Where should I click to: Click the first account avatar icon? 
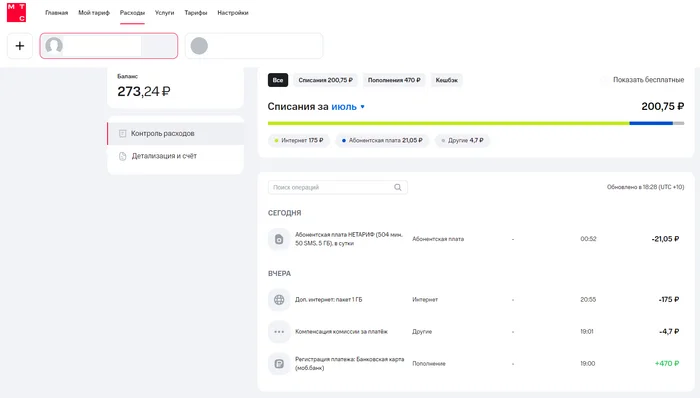54,46
